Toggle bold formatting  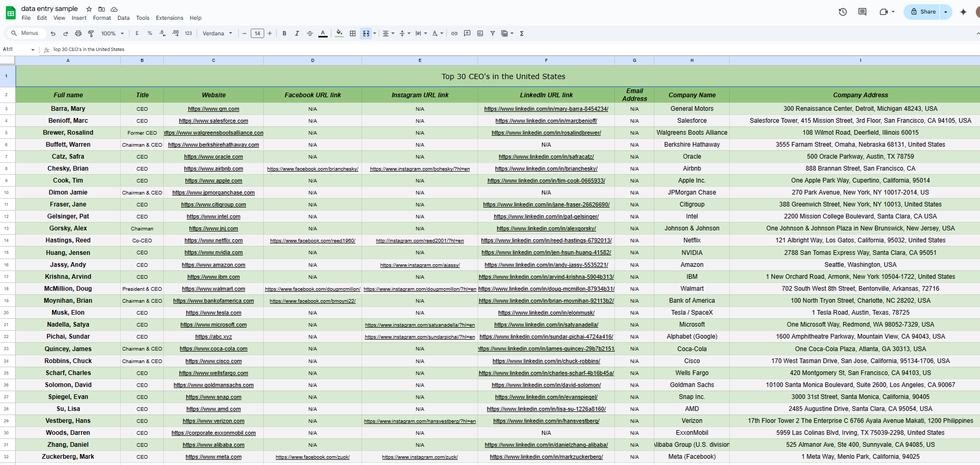(x=285, y=33)
